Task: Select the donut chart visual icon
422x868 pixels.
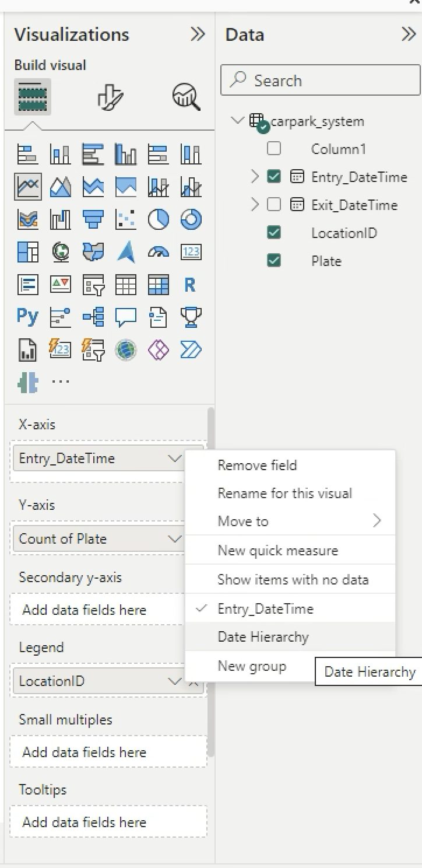Action: click(191, 219)
